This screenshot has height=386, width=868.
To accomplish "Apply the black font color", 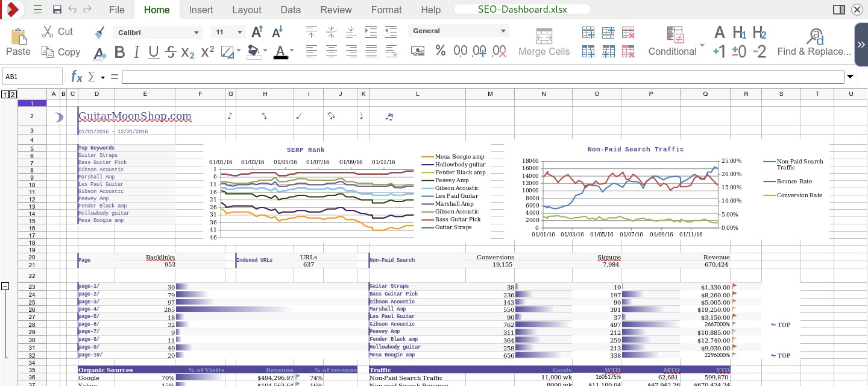I will [280, 52].
